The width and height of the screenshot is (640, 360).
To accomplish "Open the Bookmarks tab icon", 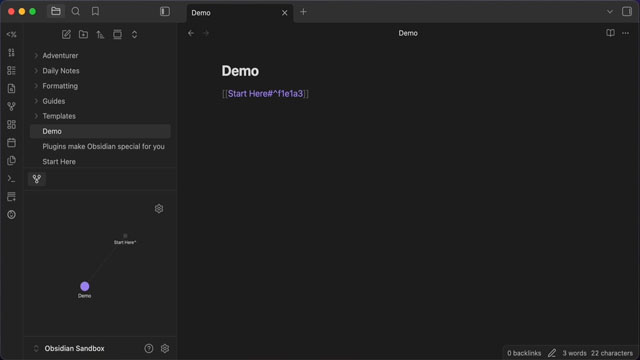I will (95, 11).
